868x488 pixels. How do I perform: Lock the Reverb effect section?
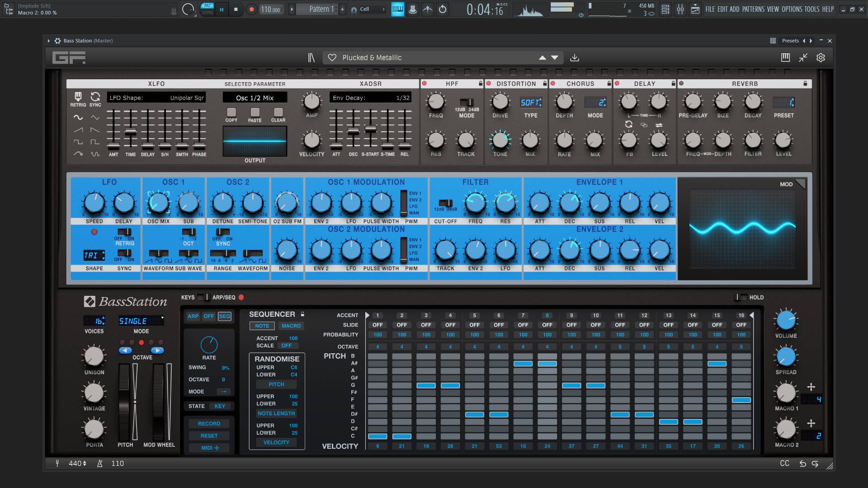805,84
